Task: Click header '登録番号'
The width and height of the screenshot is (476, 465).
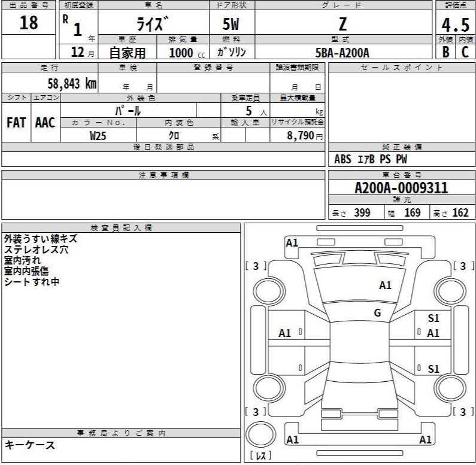Action: tap(213, 68)
